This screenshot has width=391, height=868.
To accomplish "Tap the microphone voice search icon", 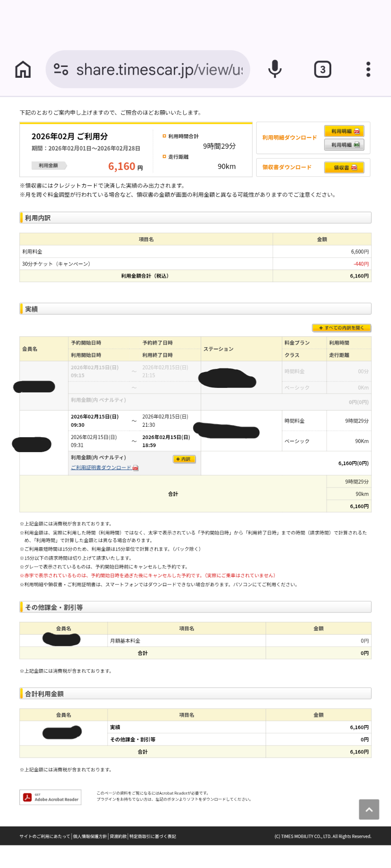I will [275, 70].
